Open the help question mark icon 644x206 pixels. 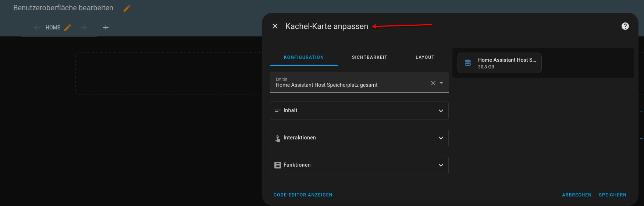pyautogui.click(x=625, y=26)
